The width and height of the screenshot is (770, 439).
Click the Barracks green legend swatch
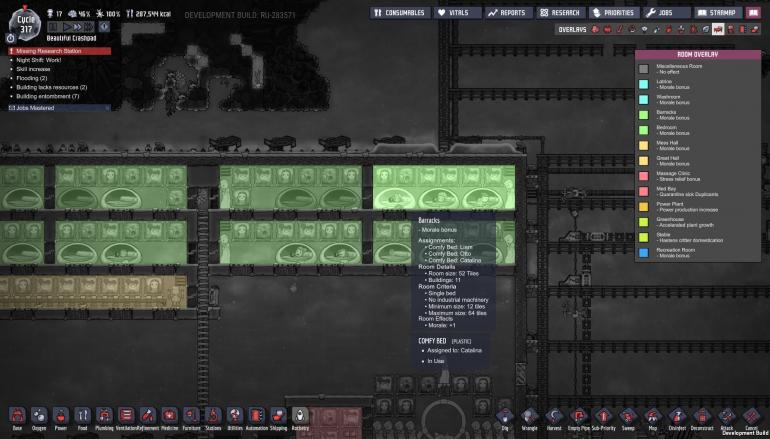point(643,115)
